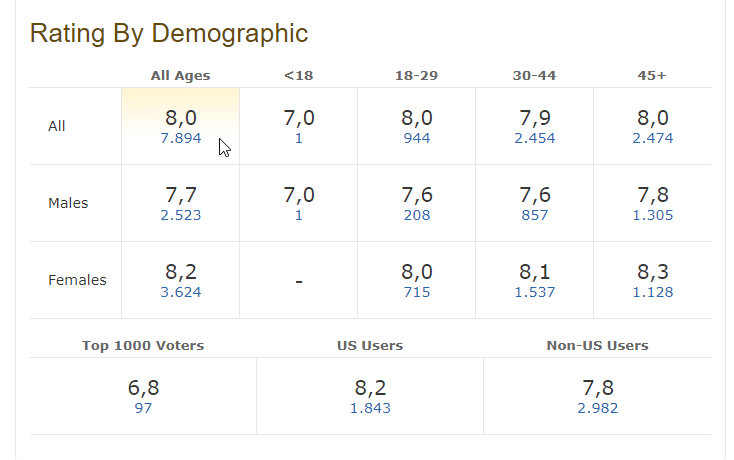Open the 1.305 votes link for Males 45+
Screen dimensions: 734x460
click(x=653, y=215)
